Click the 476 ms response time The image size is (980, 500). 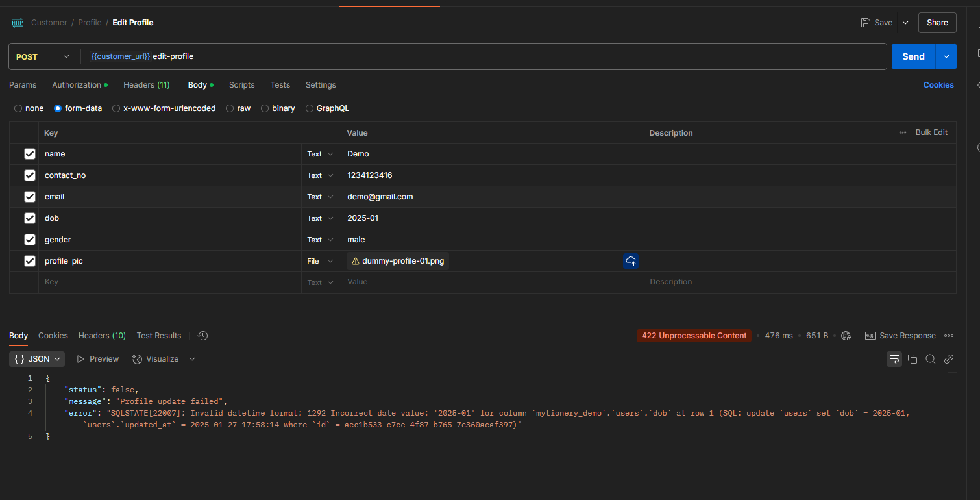779,336
